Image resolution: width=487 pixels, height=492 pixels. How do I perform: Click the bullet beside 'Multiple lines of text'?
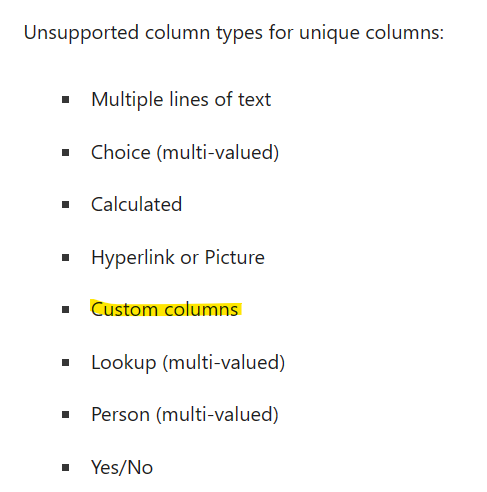click(x=66, y=99)
